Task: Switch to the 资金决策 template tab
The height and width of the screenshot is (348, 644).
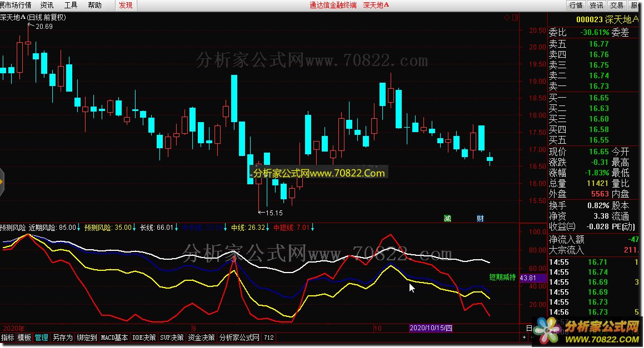Action: click(201, 338)
